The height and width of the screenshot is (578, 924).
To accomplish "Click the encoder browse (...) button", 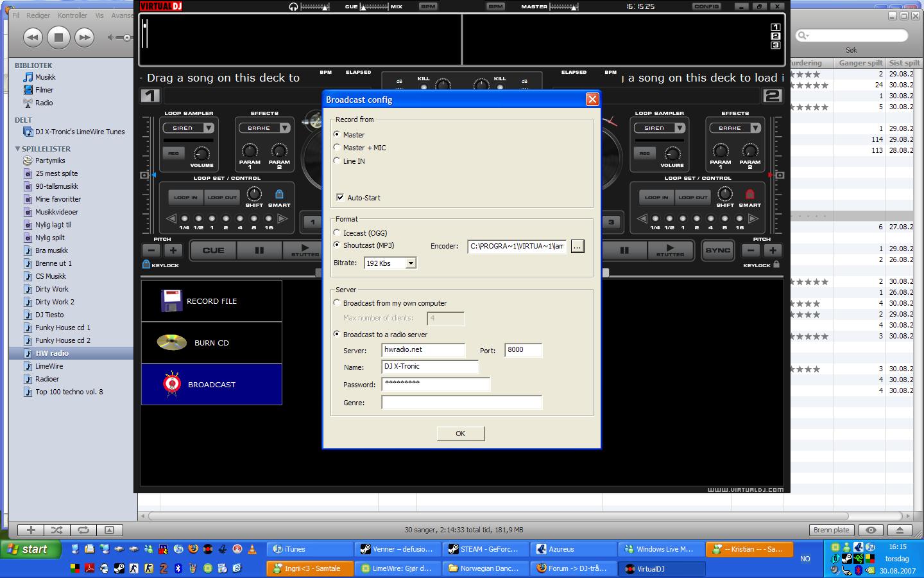I will 577,246.
